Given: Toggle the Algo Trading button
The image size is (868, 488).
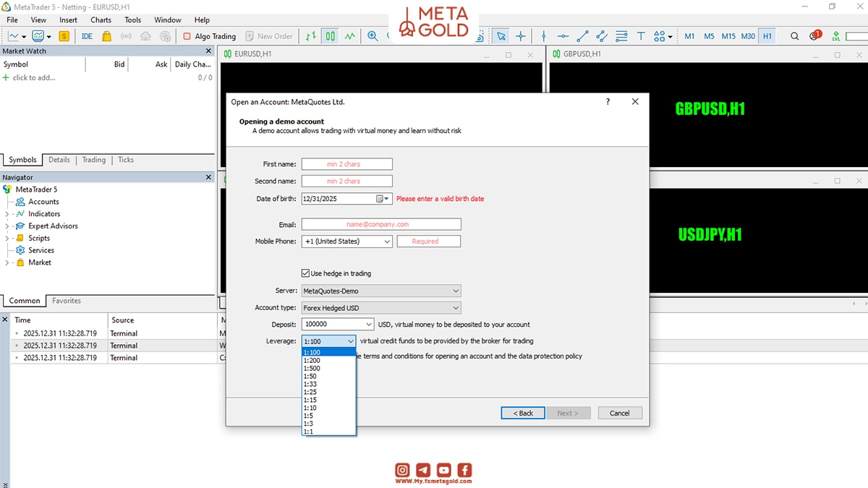Looking at the screenshot, I should click(x=210, y=36).
